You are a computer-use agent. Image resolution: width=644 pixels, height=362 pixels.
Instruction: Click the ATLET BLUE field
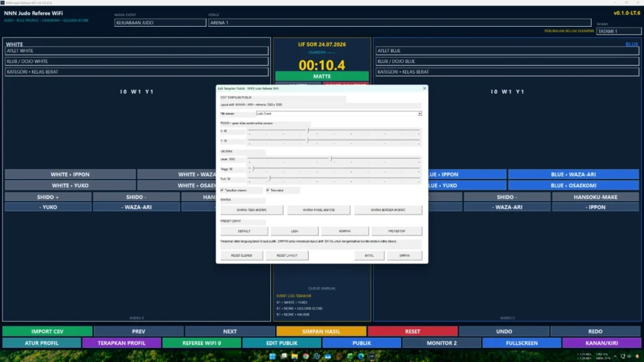[x=507, y=51]
